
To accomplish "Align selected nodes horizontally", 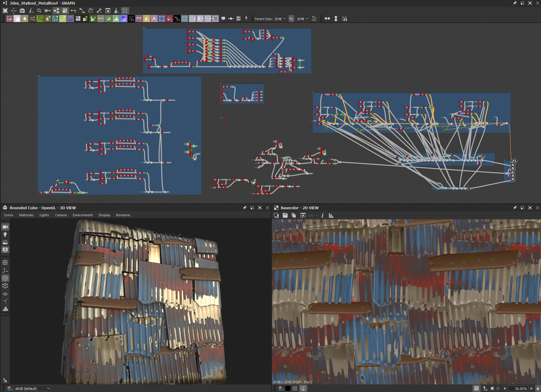I will 327,19.
